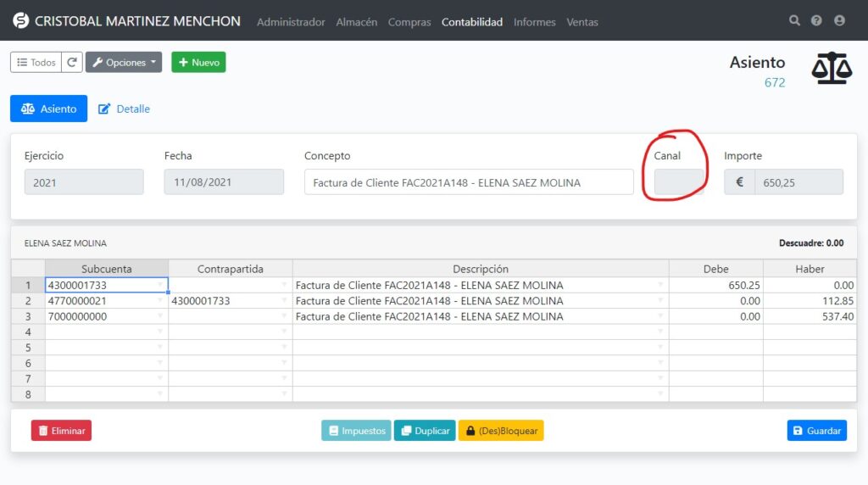Open Contrapartida dropdown arrow in row 2

(x=284, y=301)
